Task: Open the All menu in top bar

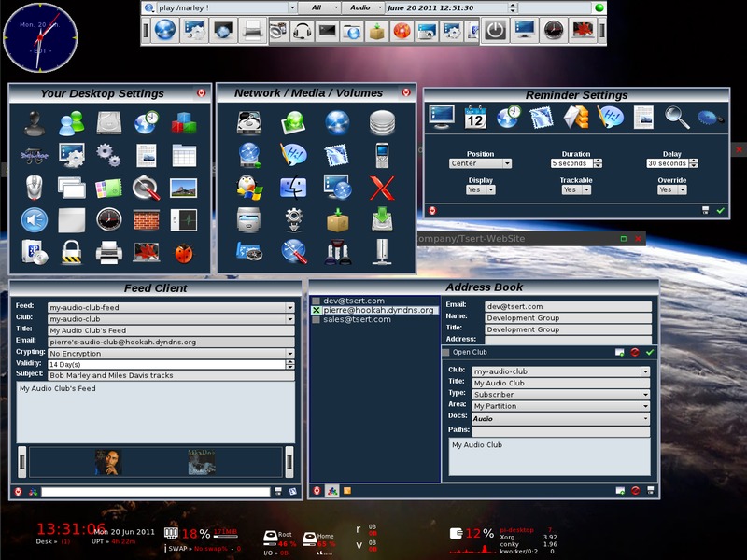Action: [x=317, y=7]
